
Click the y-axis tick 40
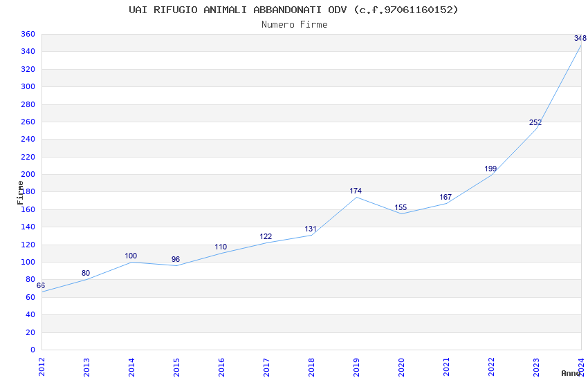pyautogui.click(x=30, y=314)
